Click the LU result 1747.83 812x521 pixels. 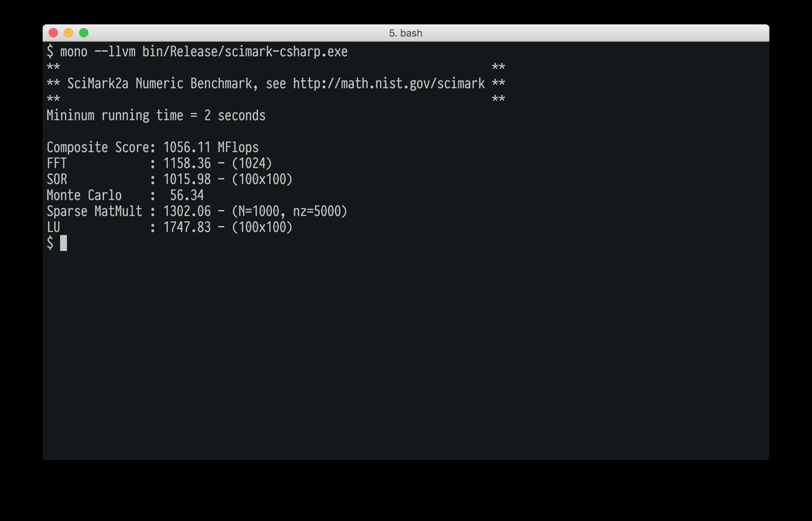(x=187, y=227)
